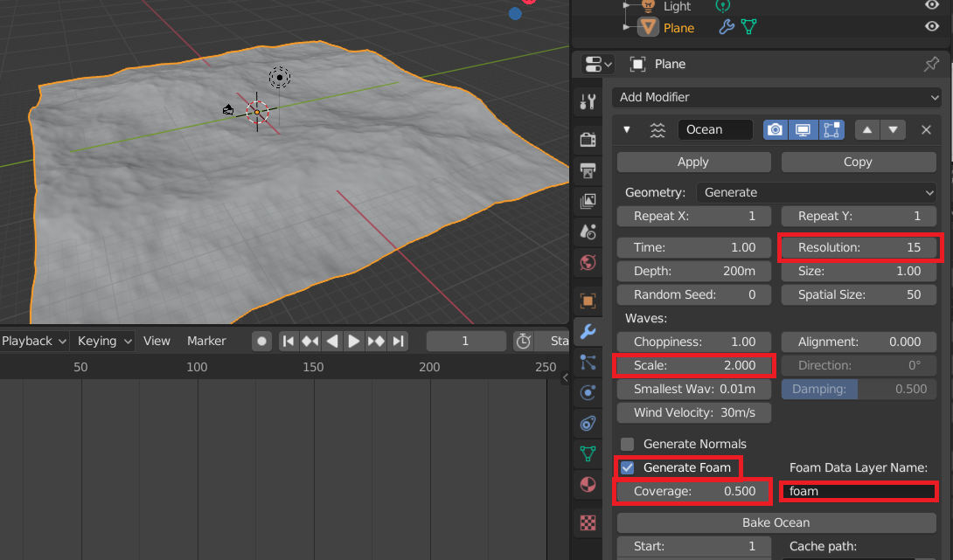The width and height of the screenshot is (953, 560).
Task: Play the animation forward
Action: (354, 342)
